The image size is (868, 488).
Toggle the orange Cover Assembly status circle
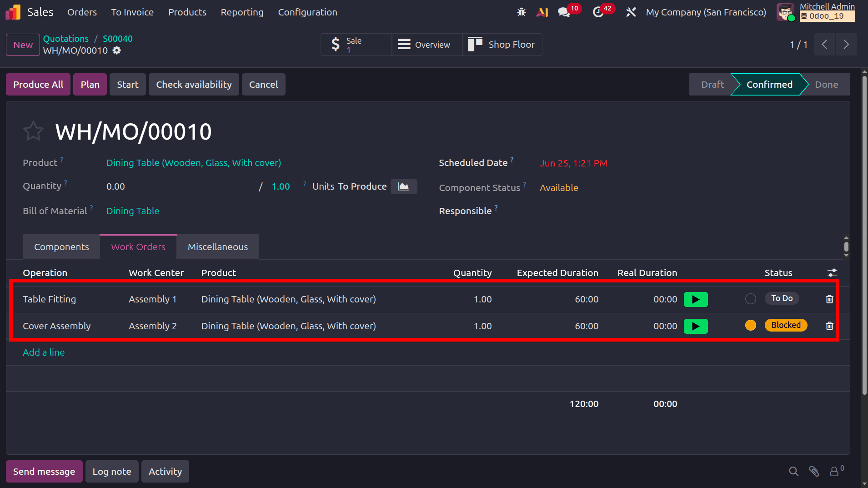[751, 325]
